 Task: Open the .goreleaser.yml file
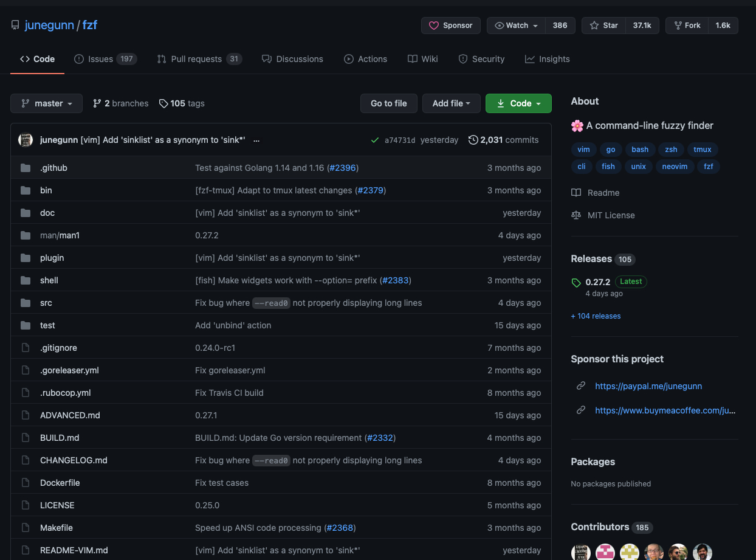point(69,370)
